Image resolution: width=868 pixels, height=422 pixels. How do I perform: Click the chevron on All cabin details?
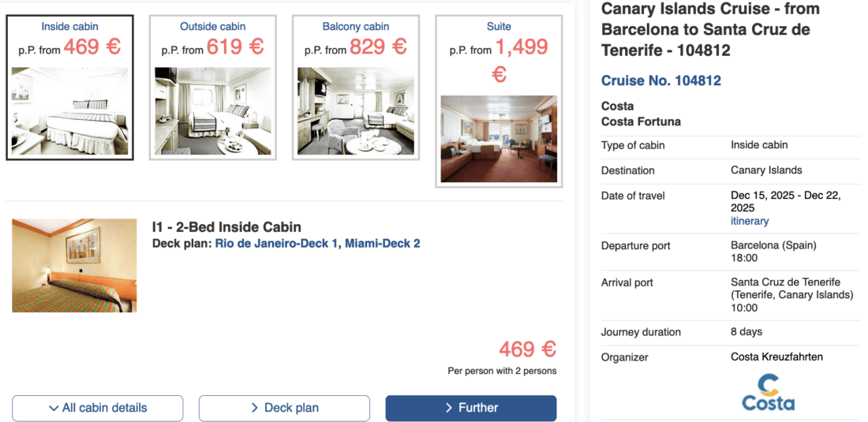click(54, 408)
